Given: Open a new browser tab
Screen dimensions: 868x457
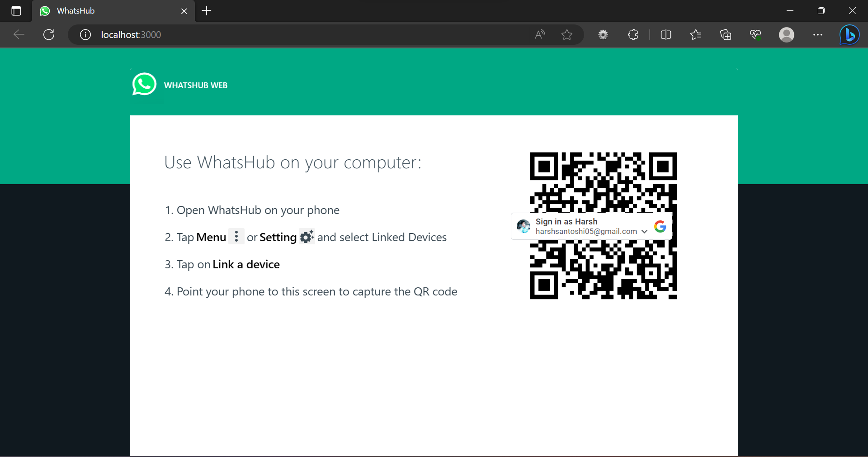Looking at the screenshot, I should pos(207,11).
